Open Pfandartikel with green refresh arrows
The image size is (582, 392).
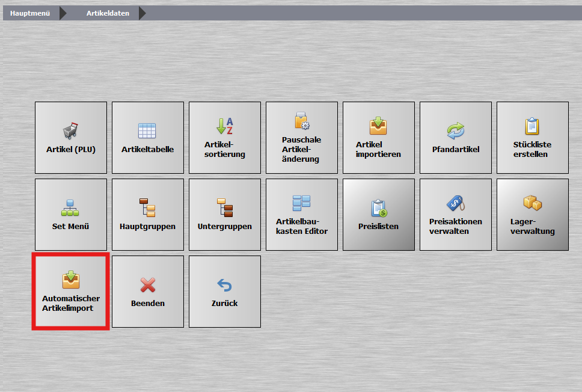455,137
